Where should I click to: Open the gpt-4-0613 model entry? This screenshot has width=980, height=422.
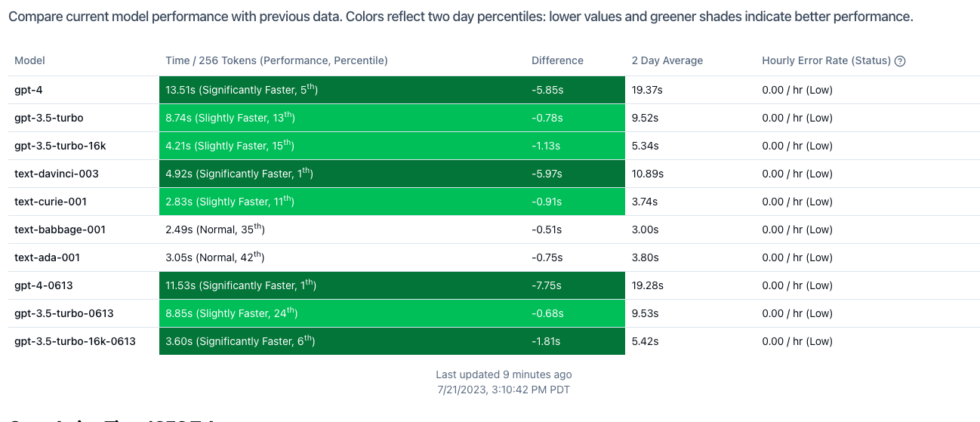coord(43,285)
